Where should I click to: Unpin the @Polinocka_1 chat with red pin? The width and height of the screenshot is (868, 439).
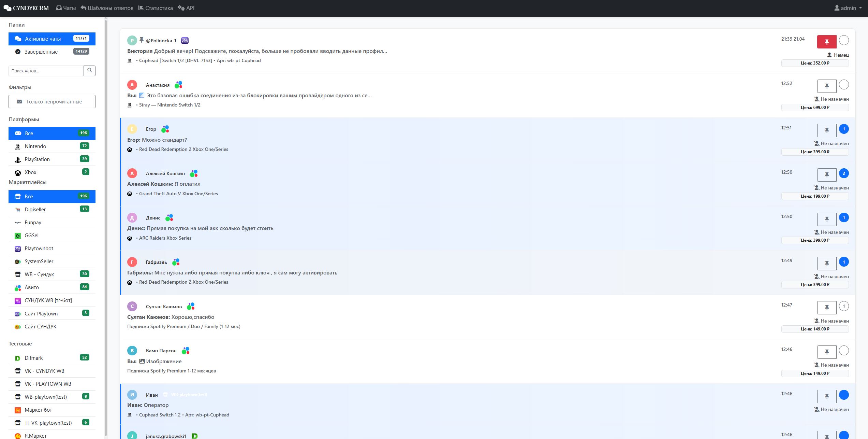[x=827, y=42]
